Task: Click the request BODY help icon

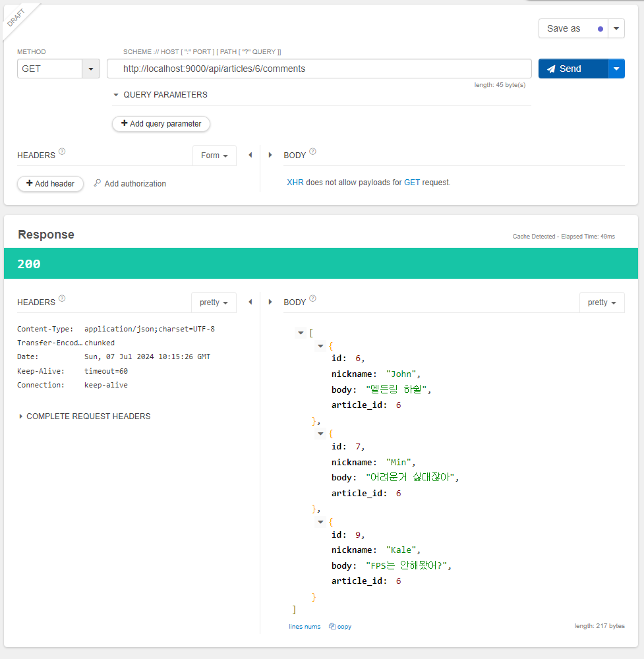Action: click(x=312, y=152)
